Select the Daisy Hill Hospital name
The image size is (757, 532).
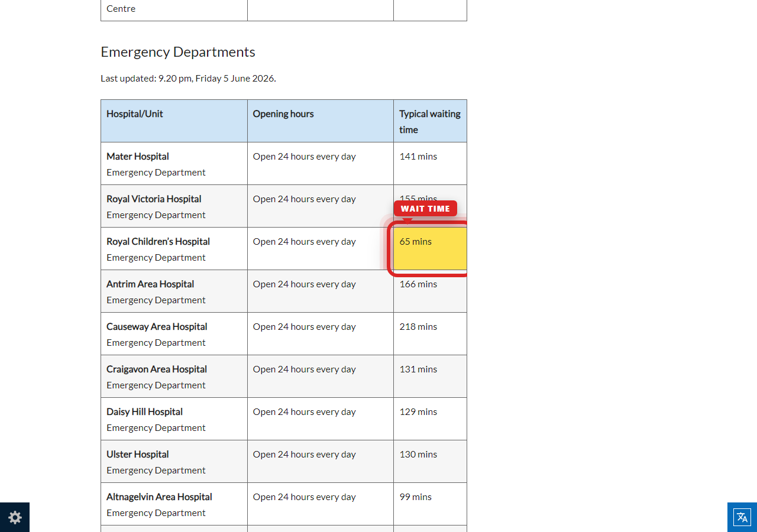click(x=144, y=411)
